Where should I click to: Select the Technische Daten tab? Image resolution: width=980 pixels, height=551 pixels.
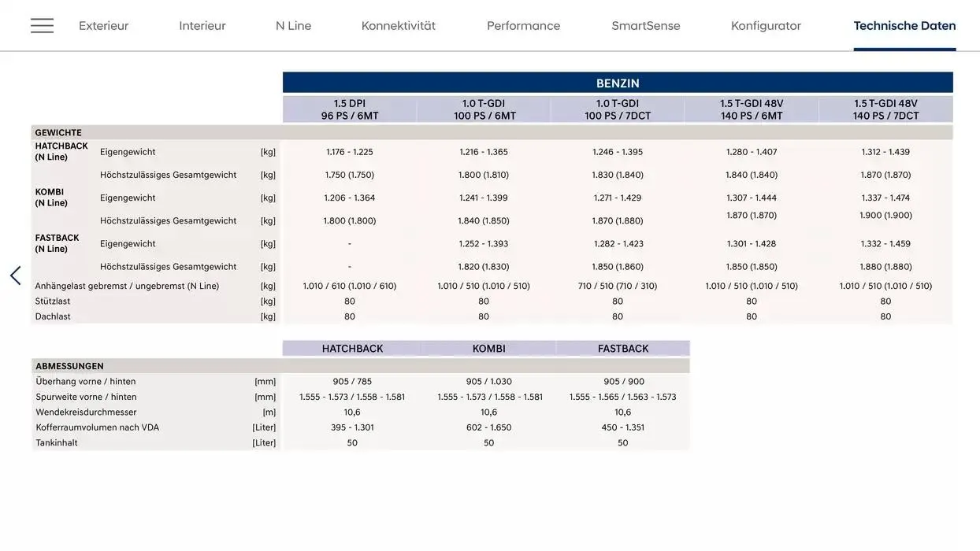904,26
